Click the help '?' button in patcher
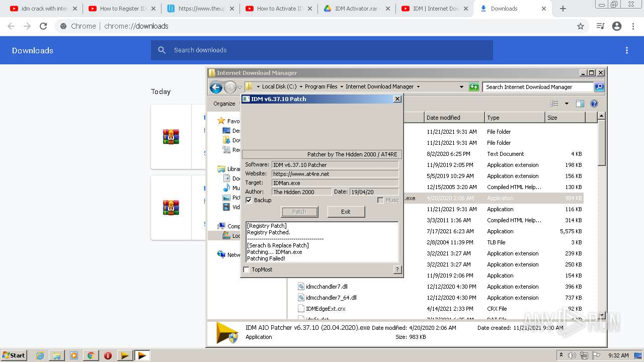This screenshot has height=362, width=644. click(x=397, y=269)
